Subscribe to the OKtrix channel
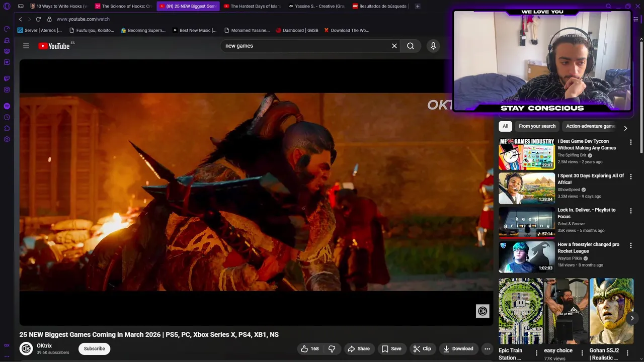 95,348
